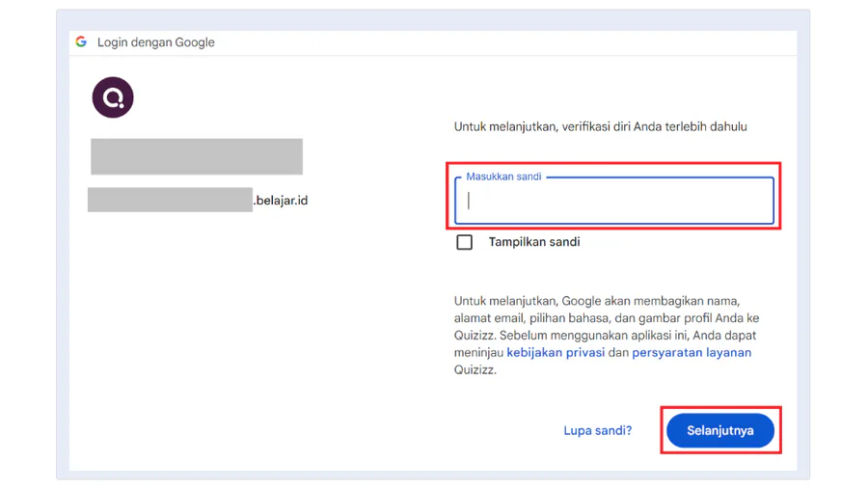This screenshot has height=489, width=868.
Task: Click the .belajar.id email domain text
Action: click(x=281, y=202)
